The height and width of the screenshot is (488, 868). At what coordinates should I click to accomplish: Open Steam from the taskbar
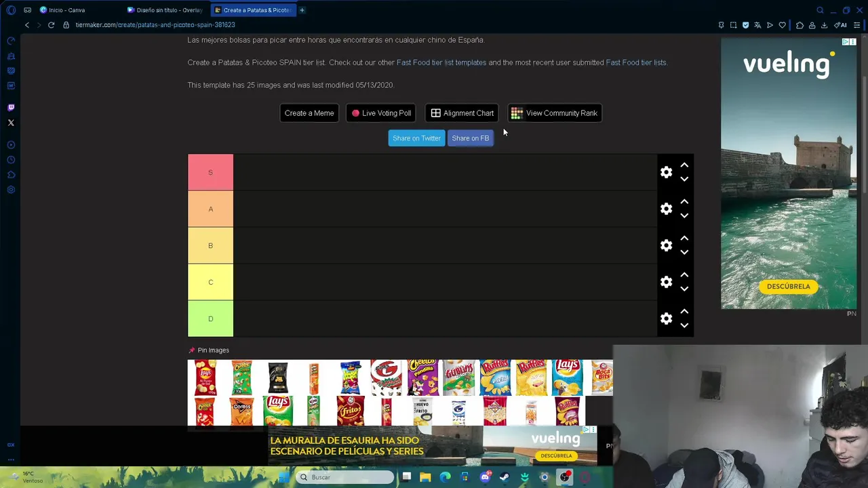pyautogui.click(x=505, y=477)
